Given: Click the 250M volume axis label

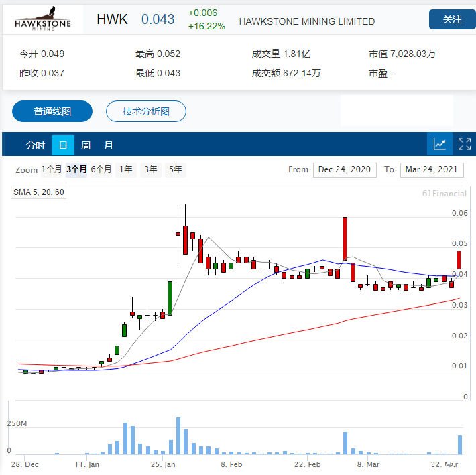Looking at the screenshot, I should pos(17,423).
